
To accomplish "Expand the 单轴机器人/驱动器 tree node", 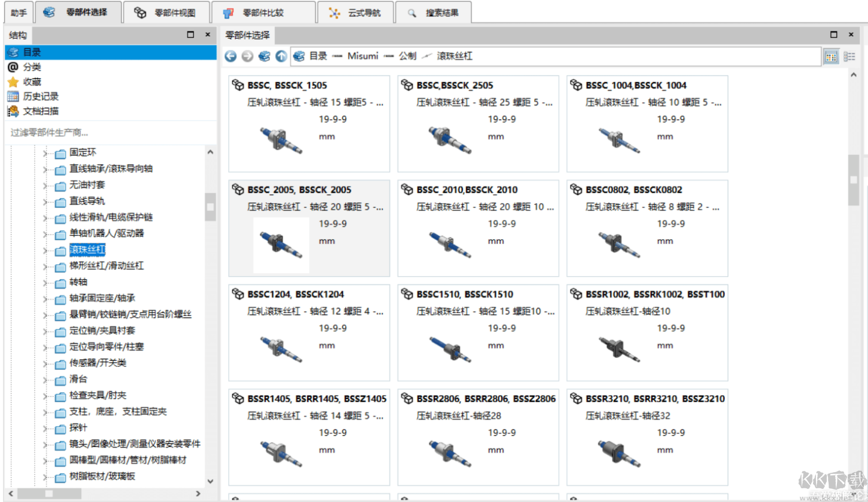I will pyautogui.click(x=45, y=234).
